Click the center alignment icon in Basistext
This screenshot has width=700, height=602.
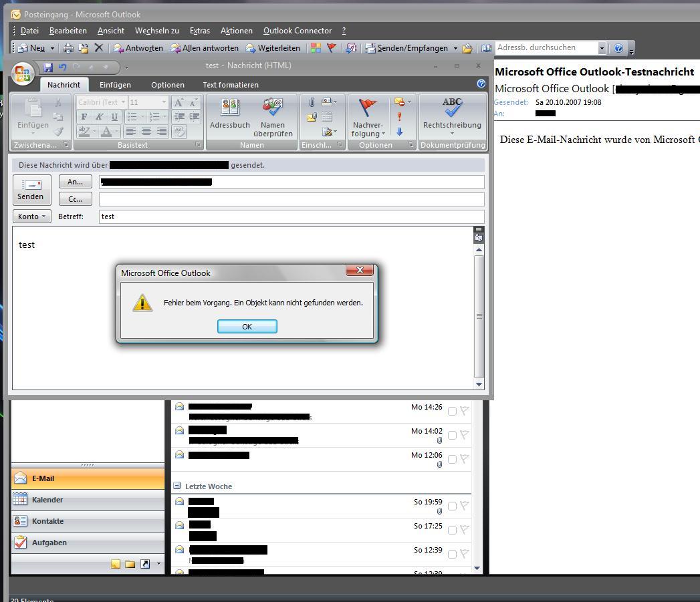pyautogui.click(x=146, y=131)
